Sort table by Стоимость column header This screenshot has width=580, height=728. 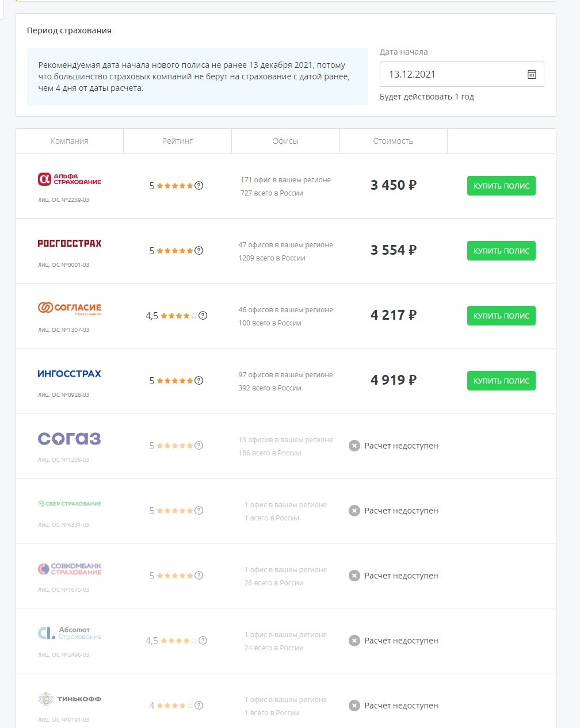(x=393, y=141)
